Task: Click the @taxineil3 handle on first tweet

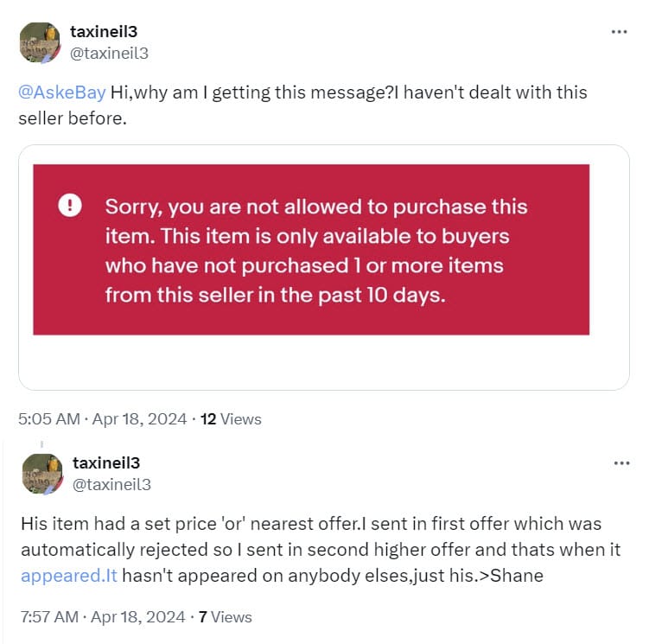Action: (111, 53)
